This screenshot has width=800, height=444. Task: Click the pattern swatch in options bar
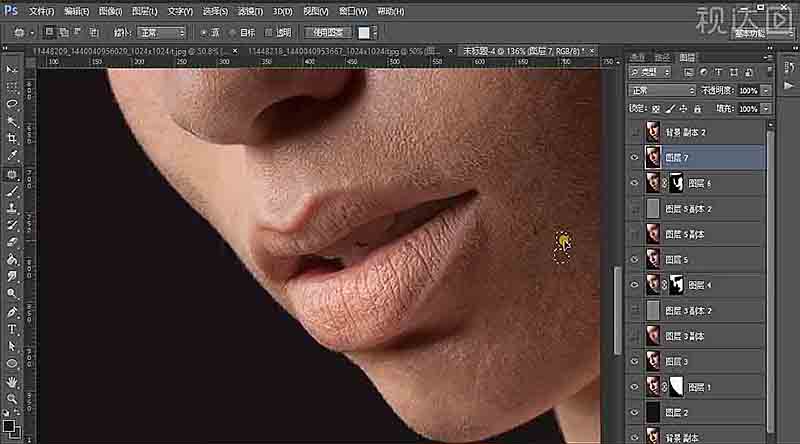click(364, 33)
